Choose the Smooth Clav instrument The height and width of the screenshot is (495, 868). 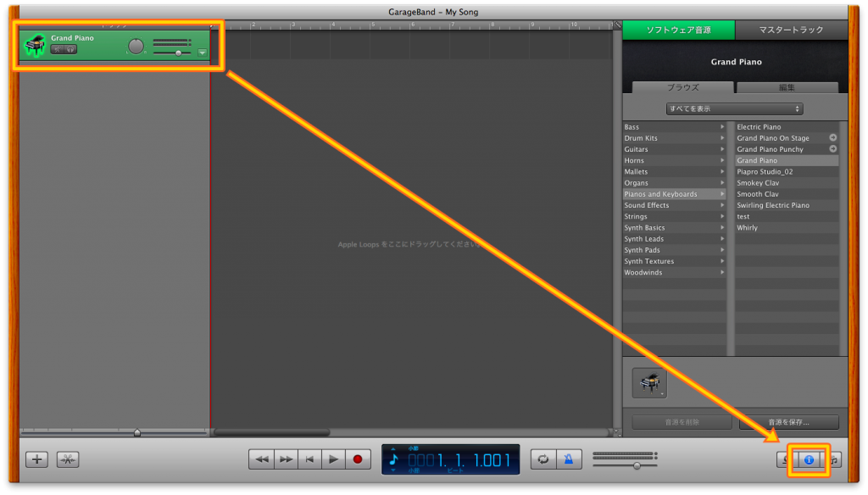pos(787,194)
